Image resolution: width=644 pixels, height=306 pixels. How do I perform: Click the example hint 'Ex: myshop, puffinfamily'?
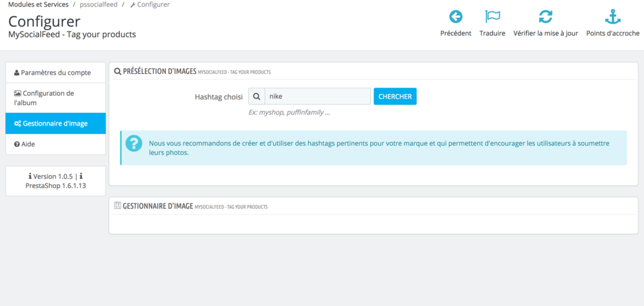tap(289, 112)
